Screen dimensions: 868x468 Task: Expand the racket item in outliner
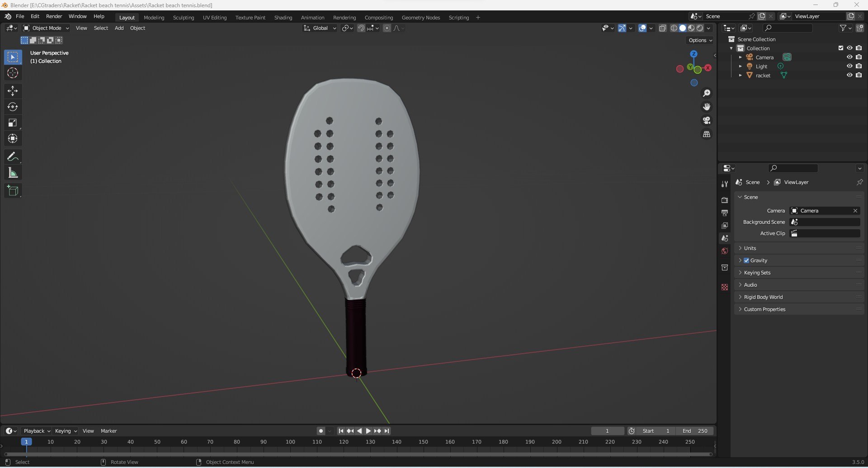pos(740,75)
